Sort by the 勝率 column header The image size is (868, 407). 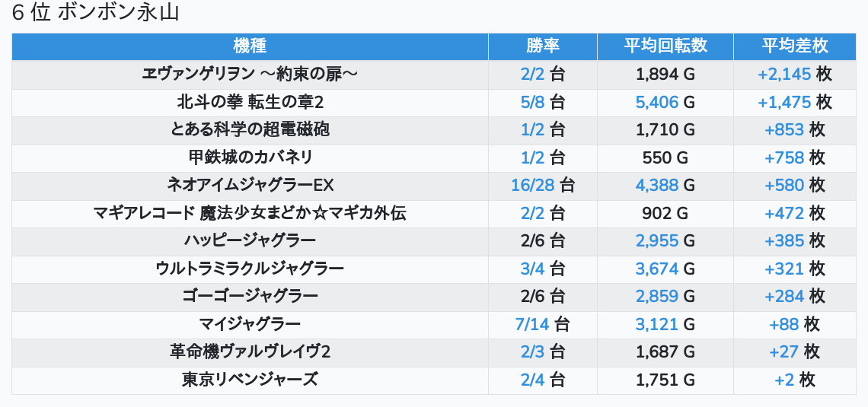(542, 46)
